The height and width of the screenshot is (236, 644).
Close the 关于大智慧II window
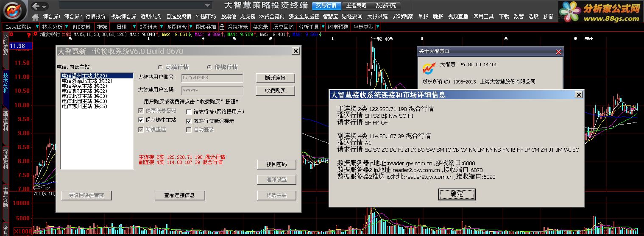tap(558, 52)
